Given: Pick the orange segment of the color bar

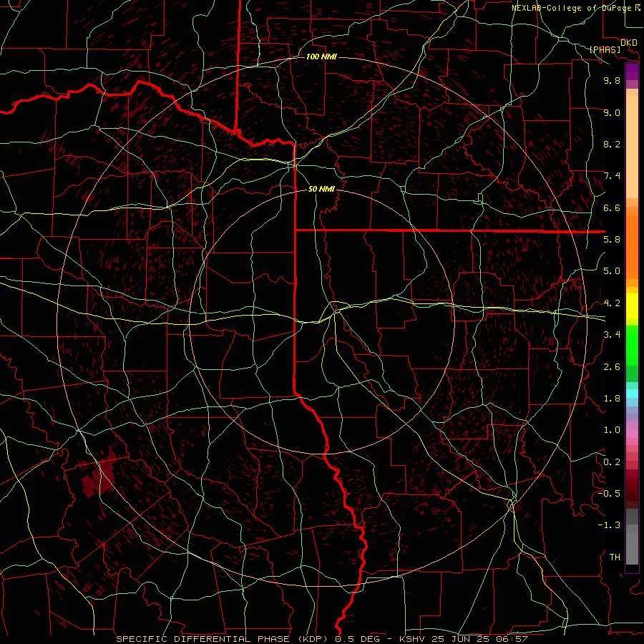Looking at the screenshot, I should coord(632,246).
